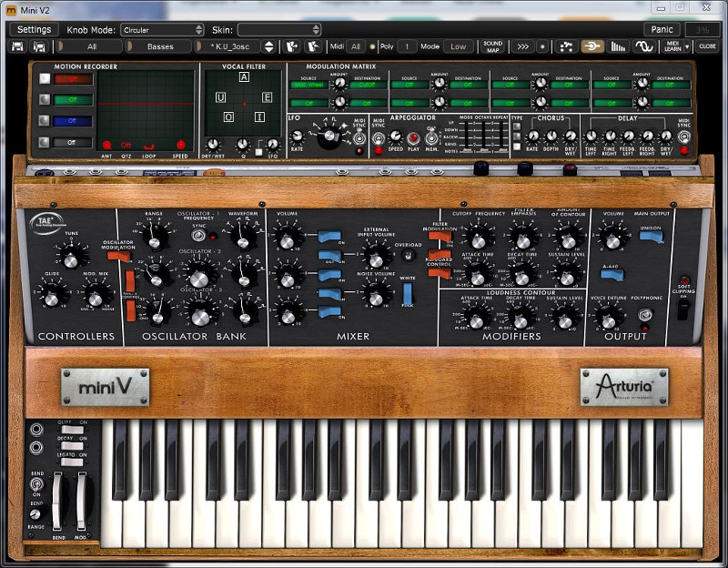Select vowel I in Vocal Filter
This screenshot has width=728, height=568.
259,117
